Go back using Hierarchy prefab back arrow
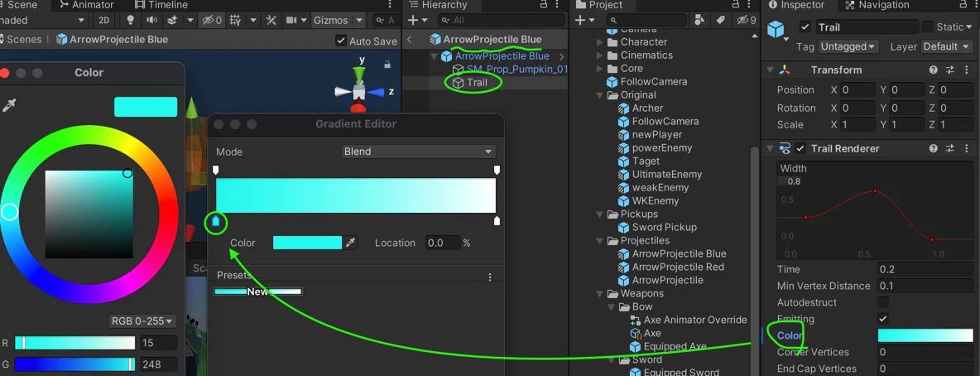Viewport: 980px width, 376px height. click(x=410, y=40)
